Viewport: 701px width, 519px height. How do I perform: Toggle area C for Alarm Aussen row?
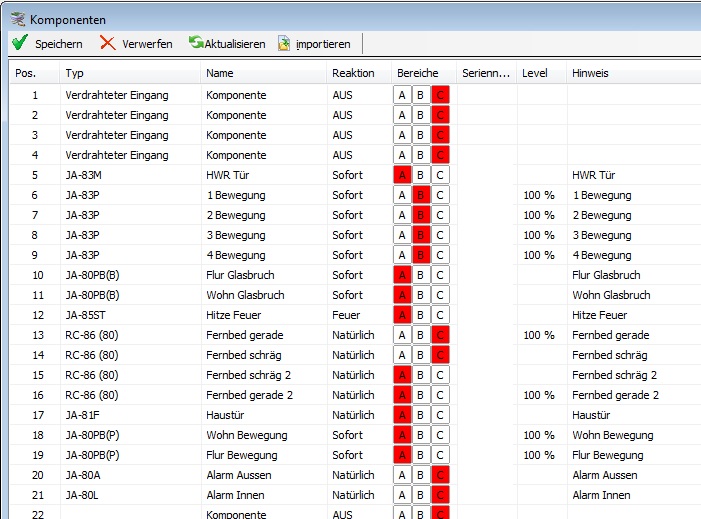coord(440,475)
